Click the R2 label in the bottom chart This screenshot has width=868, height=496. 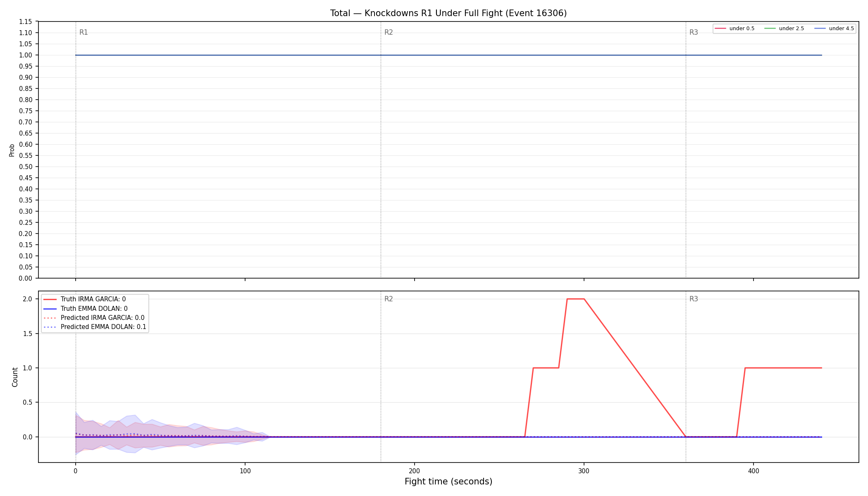pos(389,299)
